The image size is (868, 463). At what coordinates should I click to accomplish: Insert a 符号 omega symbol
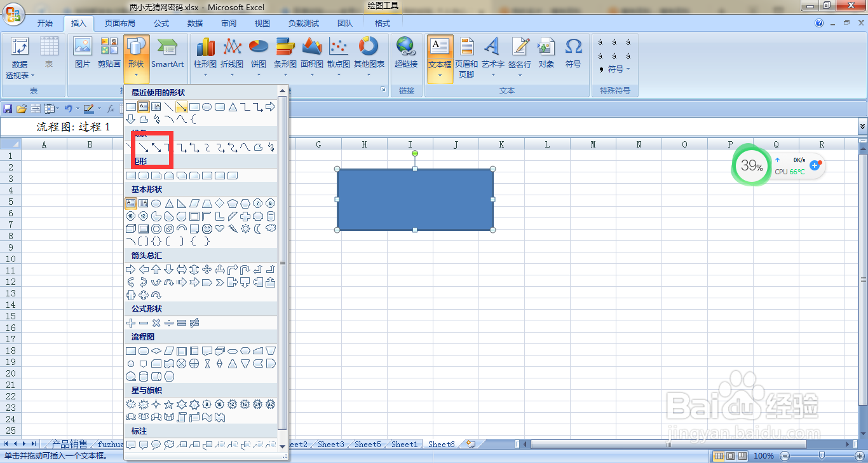point(573,53)
